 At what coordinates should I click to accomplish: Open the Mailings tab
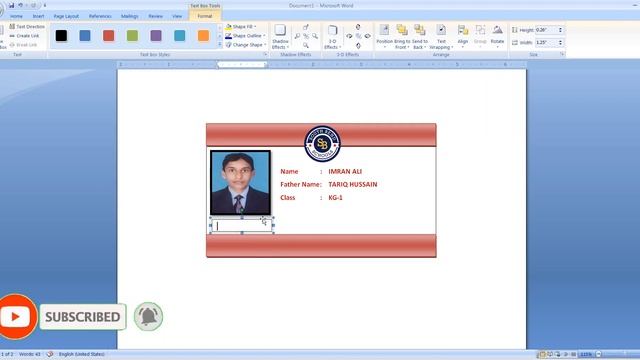coord(129,16)
